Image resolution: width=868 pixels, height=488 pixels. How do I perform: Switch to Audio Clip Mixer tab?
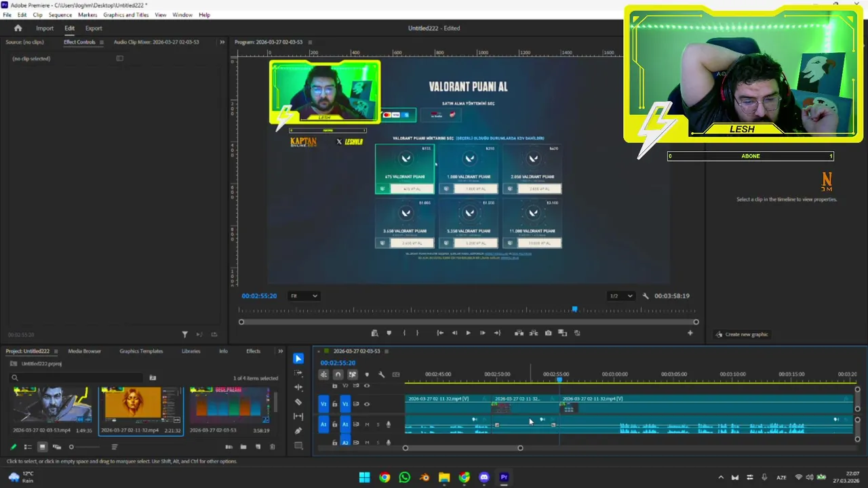point(156,42)
